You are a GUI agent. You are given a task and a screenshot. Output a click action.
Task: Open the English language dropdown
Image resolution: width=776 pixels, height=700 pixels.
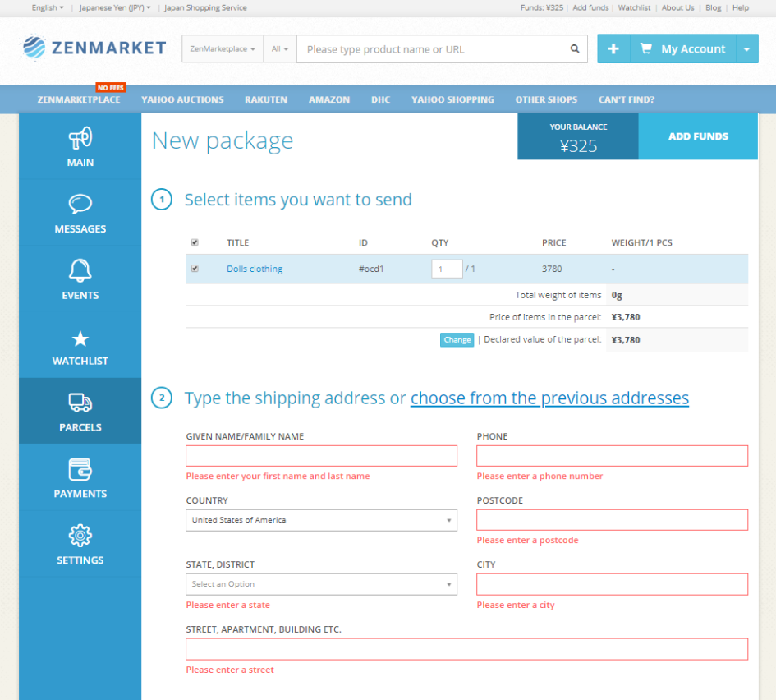click(x=47, y=7)
